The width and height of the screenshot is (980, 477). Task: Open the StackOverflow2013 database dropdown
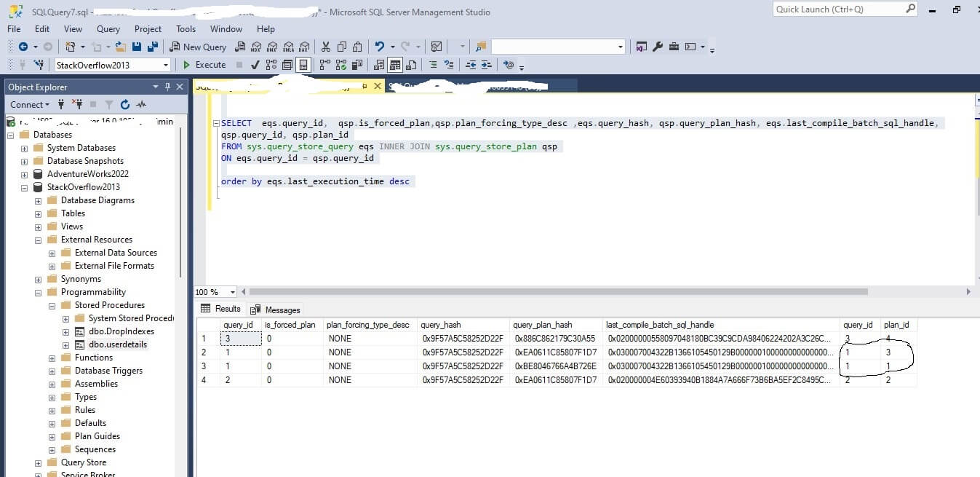pyautogui.click(x=166, y=65)
